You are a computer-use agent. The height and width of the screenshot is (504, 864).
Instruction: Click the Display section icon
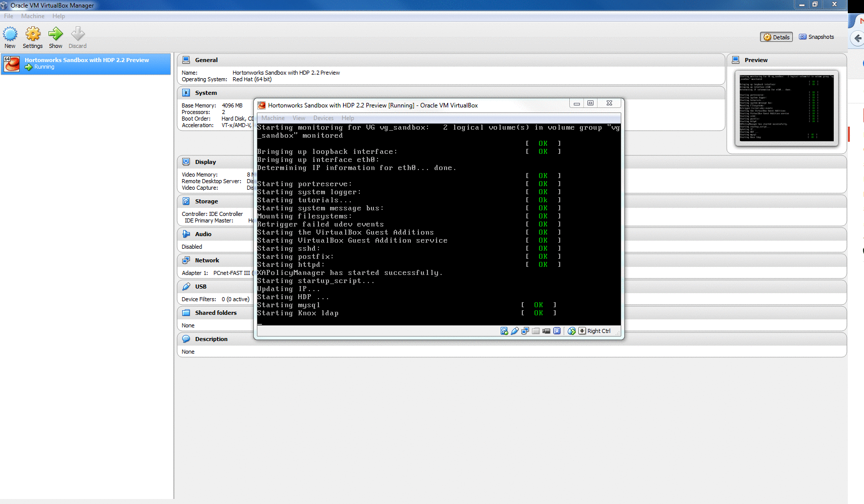(x=186, y=162)
